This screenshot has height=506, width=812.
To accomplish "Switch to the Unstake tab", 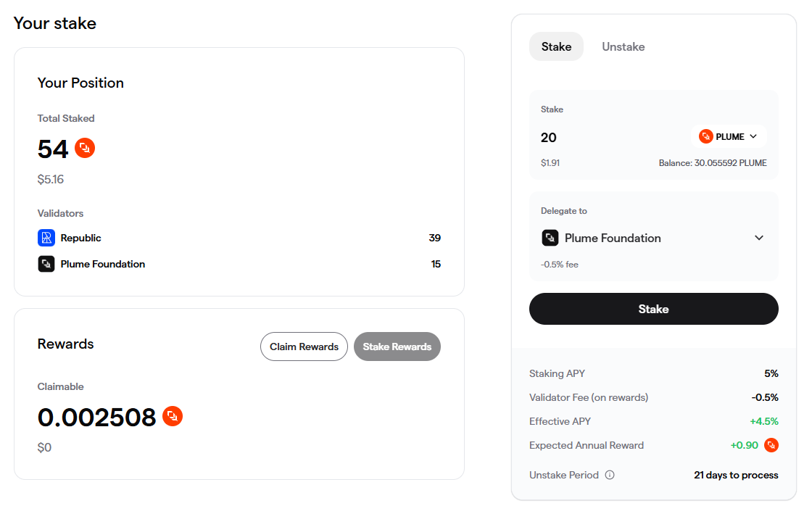I will point(623,46).
